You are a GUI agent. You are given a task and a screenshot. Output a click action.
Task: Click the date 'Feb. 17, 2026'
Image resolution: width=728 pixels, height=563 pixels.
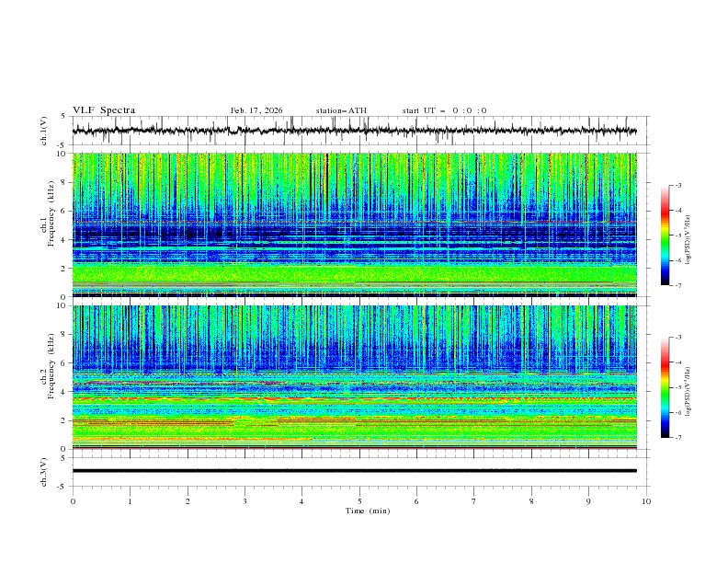(x=256, y=110)
